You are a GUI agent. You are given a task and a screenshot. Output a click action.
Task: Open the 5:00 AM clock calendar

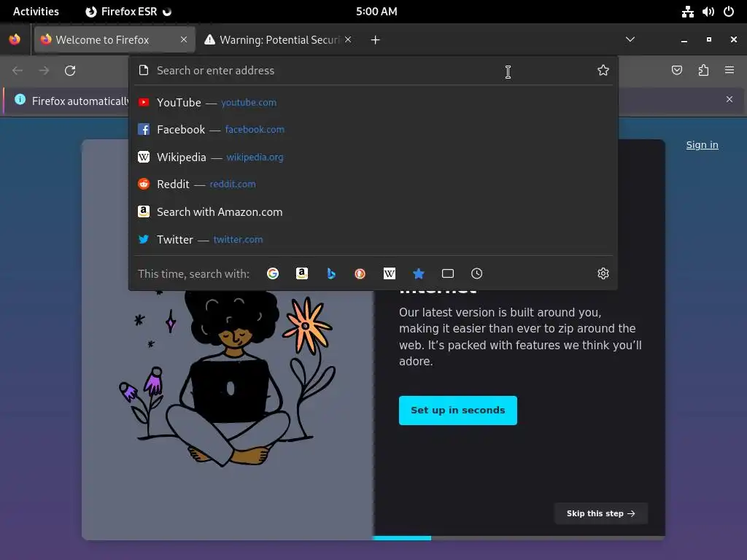pos(376,12)
